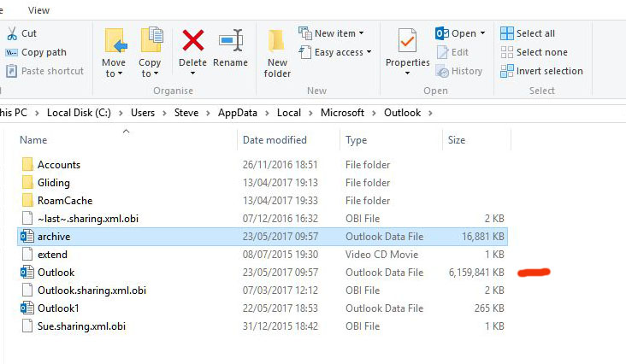Navigate to Steve breadcrumb
The height and width of the screenshot is (364, 626).
point(186,113)
